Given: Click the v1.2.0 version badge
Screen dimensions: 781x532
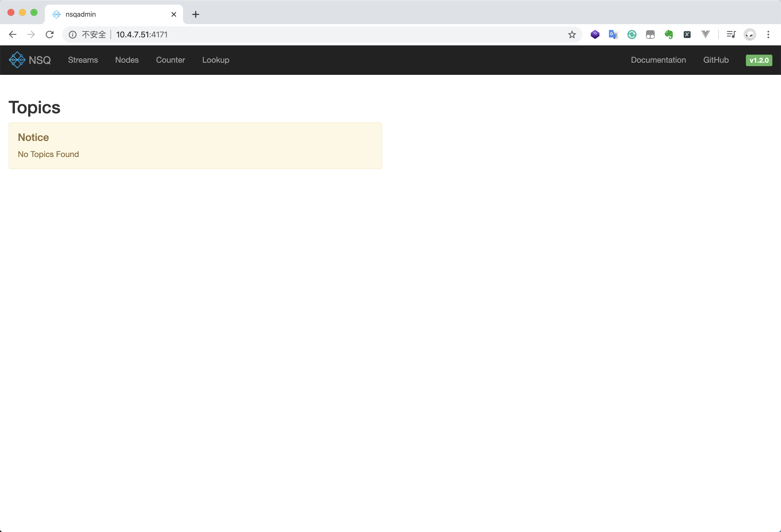Looking at the screenshot, I should click(759, 60).
